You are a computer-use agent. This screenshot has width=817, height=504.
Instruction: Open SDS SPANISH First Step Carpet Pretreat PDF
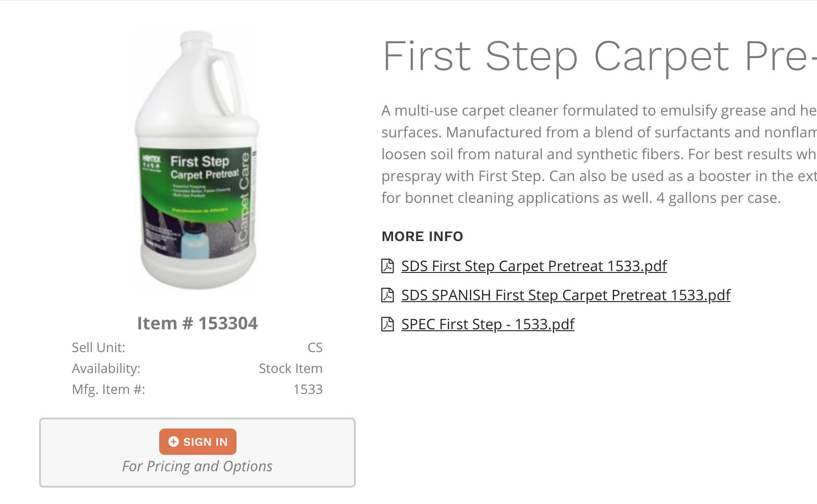click(x=566, y=295)
